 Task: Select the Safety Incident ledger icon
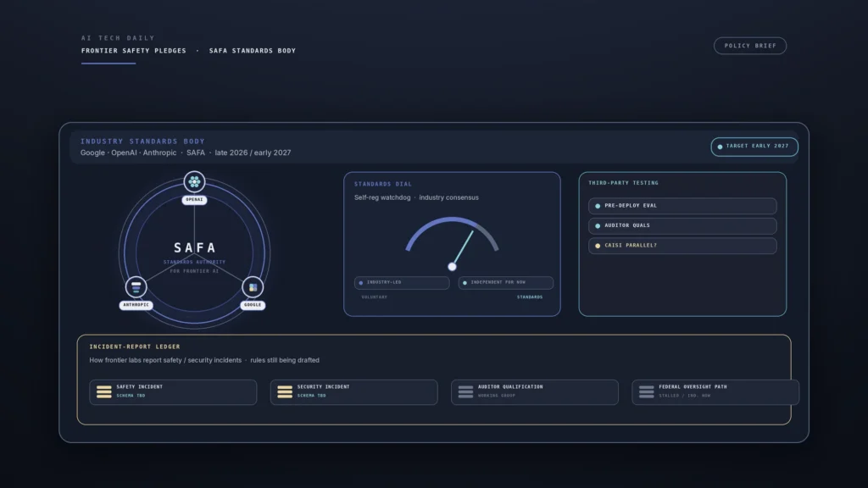point(104,391)
